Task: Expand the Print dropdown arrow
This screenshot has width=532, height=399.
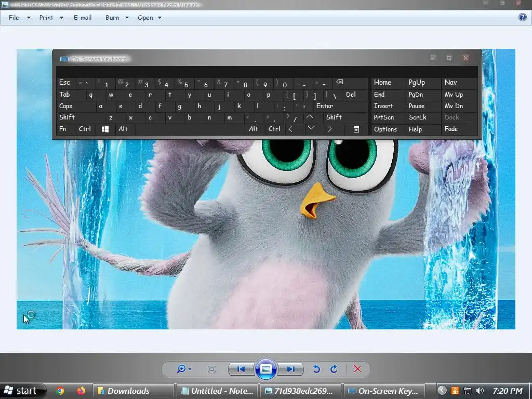Action: 61,18
